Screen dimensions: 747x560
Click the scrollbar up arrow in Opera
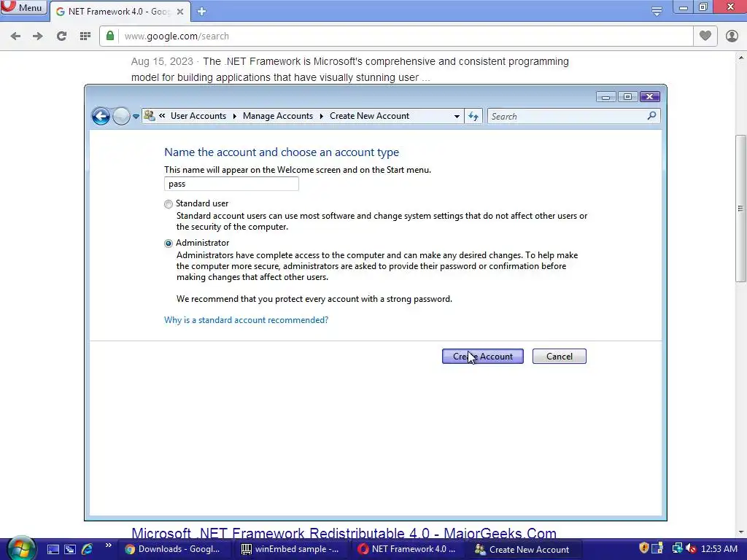point(741,58)
